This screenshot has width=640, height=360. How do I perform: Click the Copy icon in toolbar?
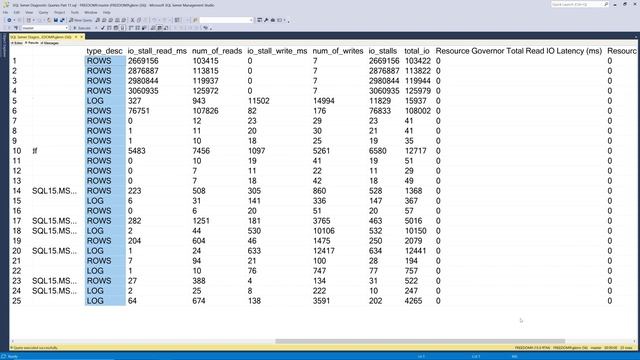[x=139, y=20]
